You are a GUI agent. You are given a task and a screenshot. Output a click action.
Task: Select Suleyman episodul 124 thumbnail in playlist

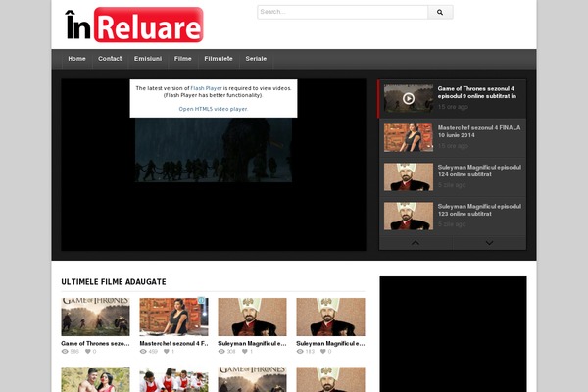coord(409,177)
